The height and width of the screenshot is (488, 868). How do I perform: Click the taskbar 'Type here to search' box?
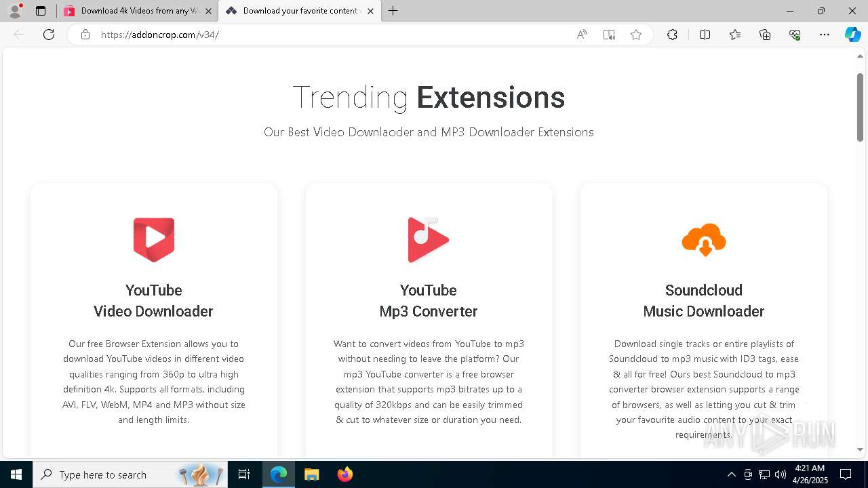point(130,474)
